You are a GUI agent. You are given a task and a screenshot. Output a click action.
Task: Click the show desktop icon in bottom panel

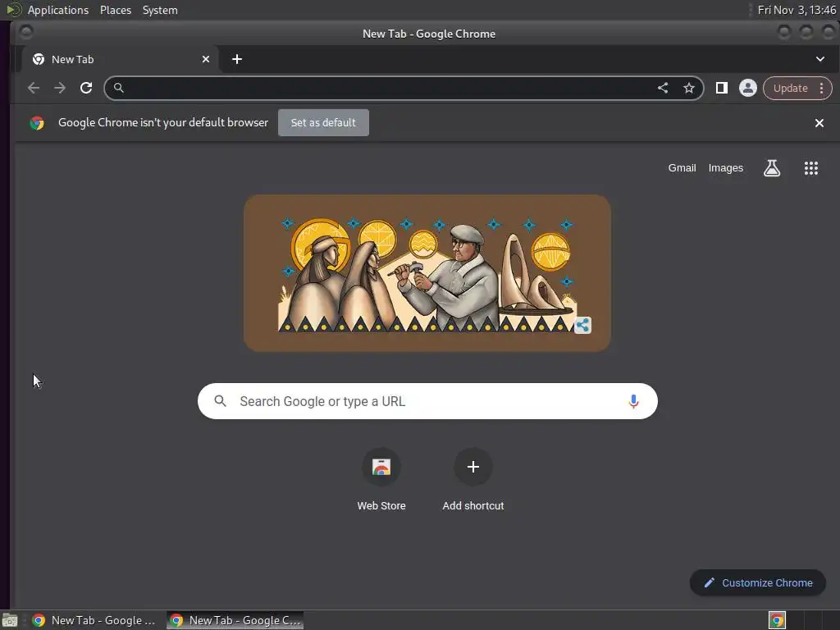pos(10,620)
